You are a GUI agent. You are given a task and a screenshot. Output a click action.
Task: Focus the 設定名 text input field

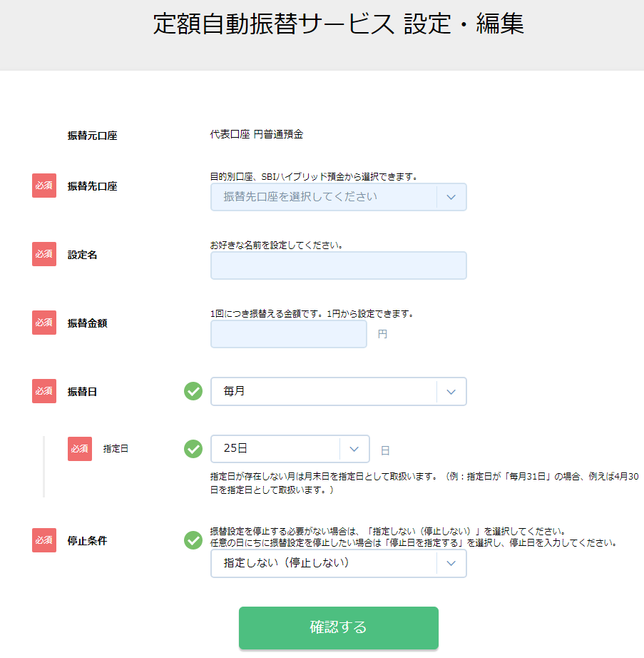(x=338, y=265)
